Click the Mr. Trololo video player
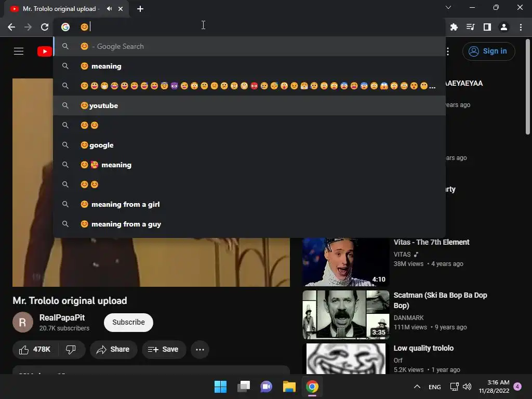This screenshot has height=399, width=532. point(151,262)
